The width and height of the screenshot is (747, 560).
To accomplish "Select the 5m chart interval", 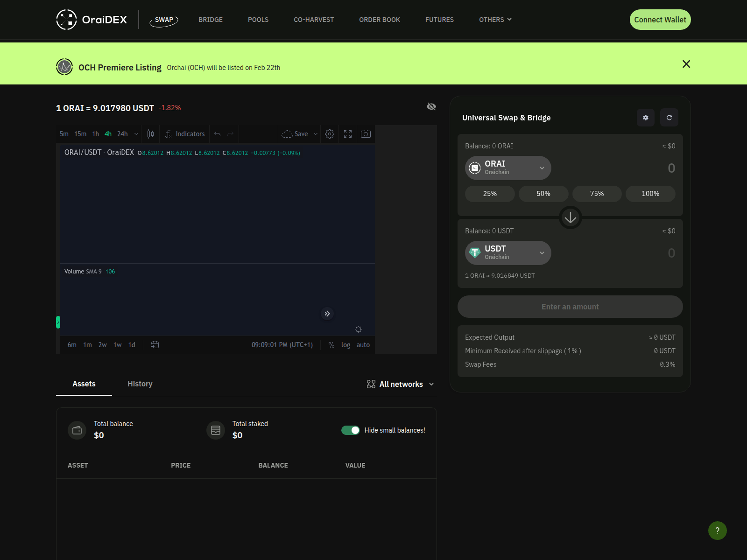I will click(64, 134).
